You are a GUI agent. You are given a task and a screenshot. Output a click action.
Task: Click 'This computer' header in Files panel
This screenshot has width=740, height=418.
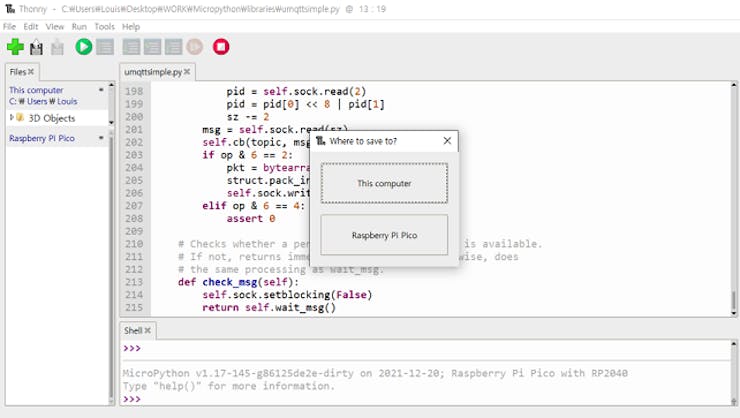[x=36, y=90]
